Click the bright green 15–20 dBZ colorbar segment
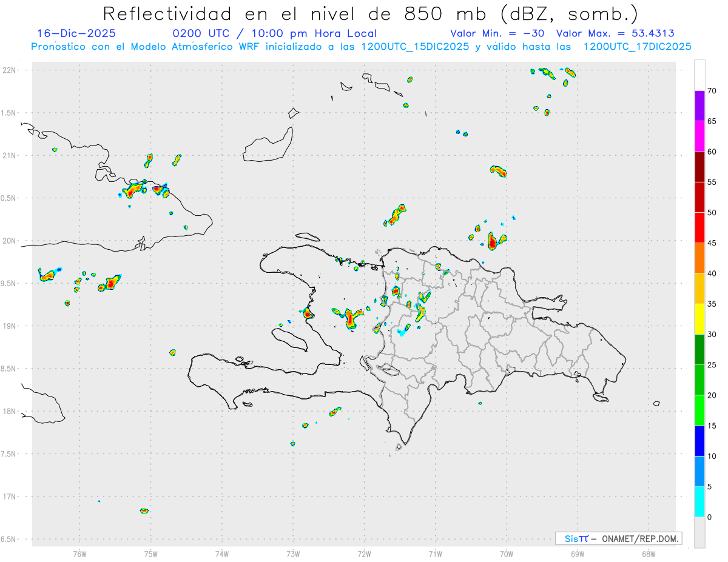Viewport: 728px width, 562px height. [x=699, y=411]
